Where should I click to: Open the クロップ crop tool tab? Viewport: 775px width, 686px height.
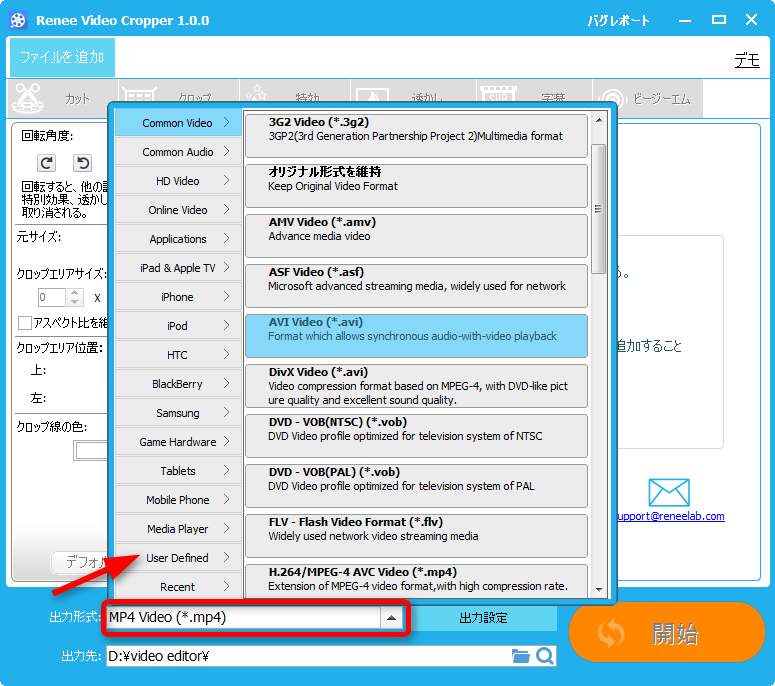179,92
